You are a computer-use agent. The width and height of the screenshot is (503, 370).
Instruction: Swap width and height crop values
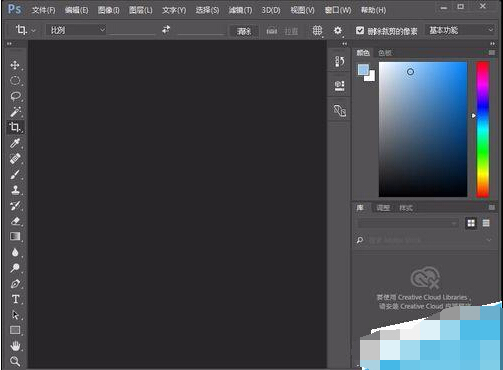166,30
